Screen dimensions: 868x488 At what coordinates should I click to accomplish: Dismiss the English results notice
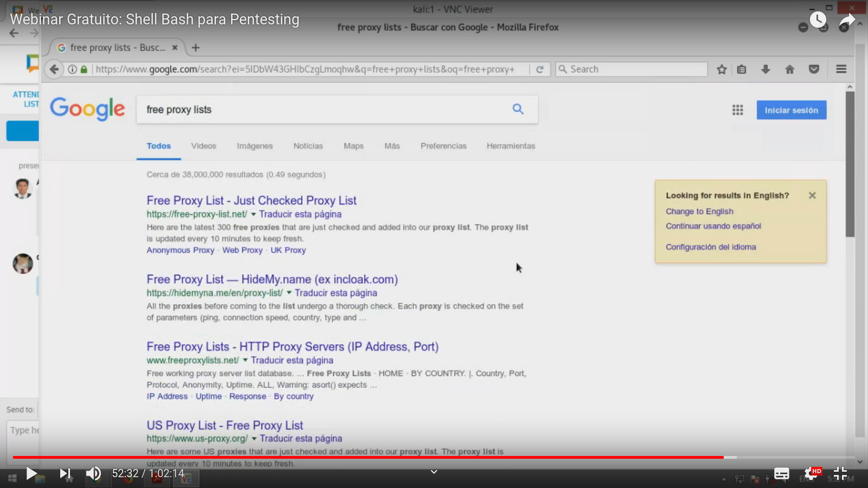[x=812, y=195]
